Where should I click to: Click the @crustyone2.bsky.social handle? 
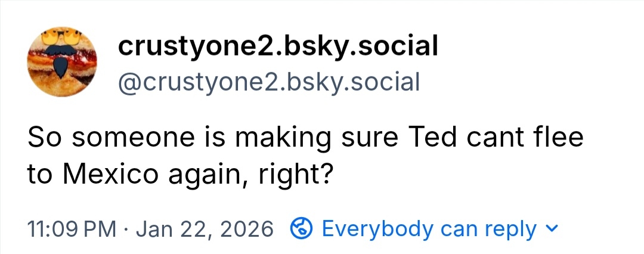269,82
